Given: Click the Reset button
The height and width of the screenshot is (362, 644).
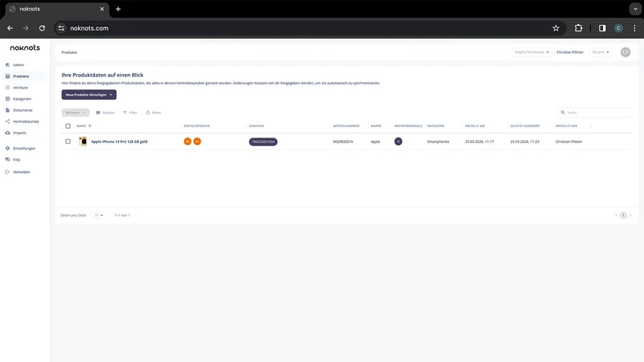Looking at the screenshot, I should tap(154, 113).
